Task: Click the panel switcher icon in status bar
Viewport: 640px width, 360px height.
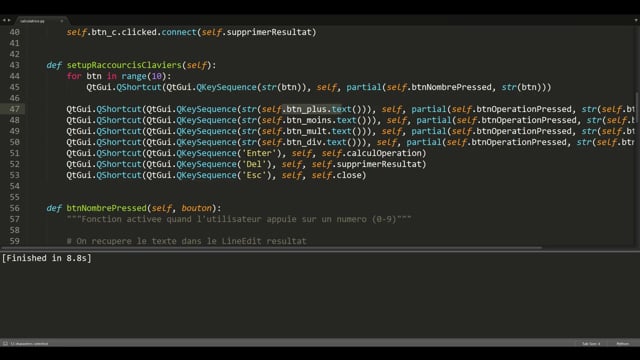Action: pyautogui.click(x=5, y=343)
